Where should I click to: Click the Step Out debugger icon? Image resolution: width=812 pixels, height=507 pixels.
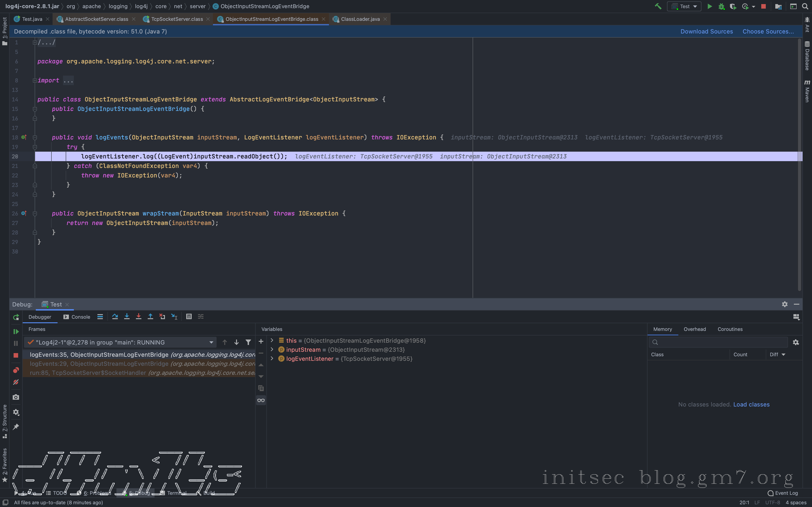pyautogui.click(x=150, y=317)
